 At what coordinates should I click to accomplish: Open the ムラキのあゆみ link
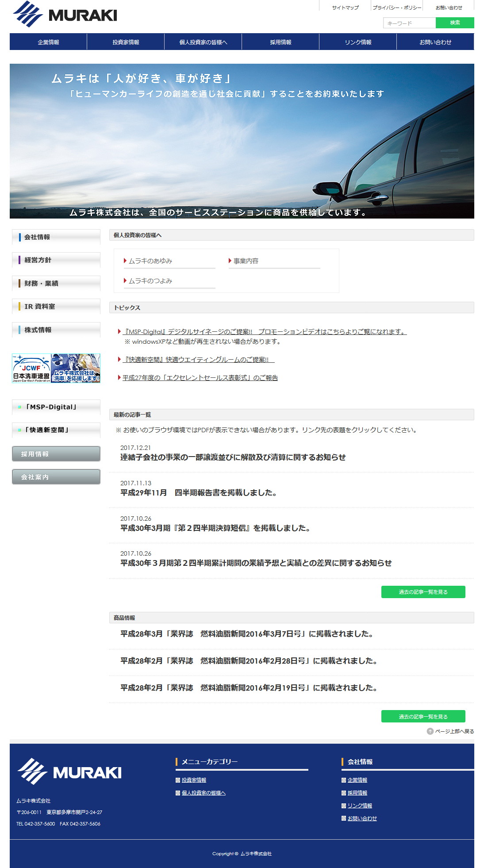[x=150, y=261]
